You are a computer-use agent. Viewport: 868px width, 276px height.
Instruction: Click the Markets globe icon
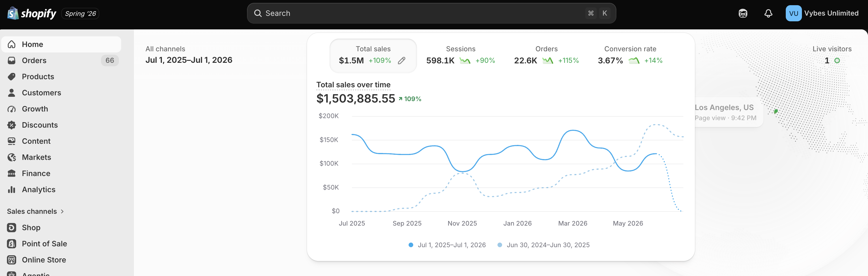tap(12, 158)
